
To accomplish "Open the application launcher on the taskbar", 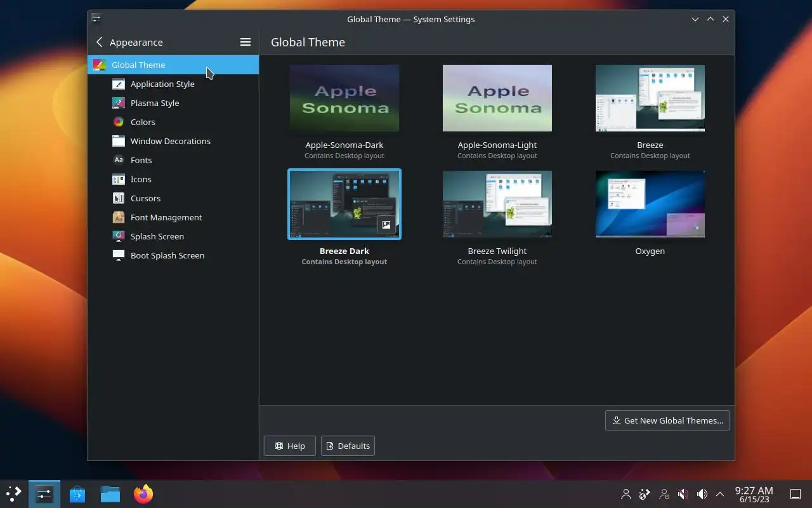I will pyautogui.click(x=14, y=494).
